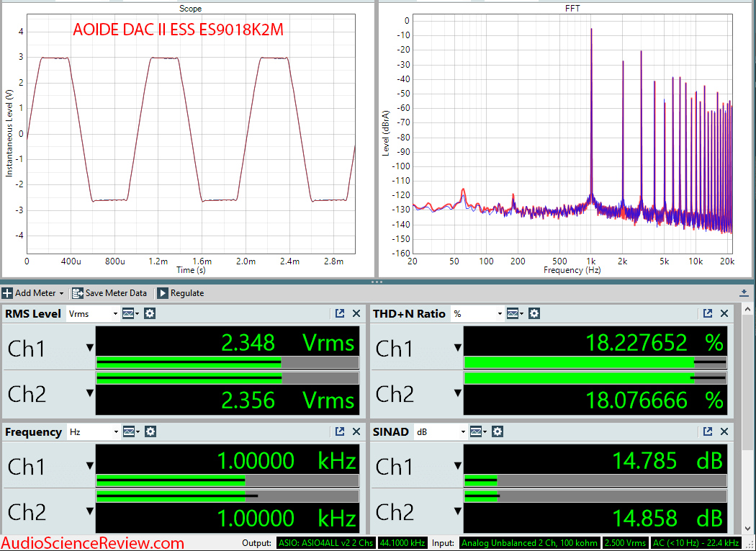756x551 pixels.
Task: Click the 'RMS Level' meter title
Action: (x=33, y=313)
